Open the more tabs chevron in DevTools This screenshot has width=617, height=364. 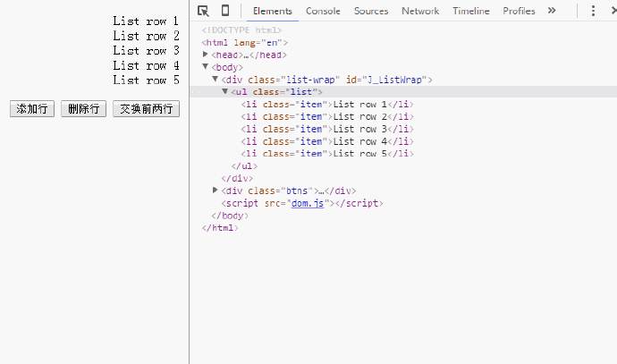(552, 11)
